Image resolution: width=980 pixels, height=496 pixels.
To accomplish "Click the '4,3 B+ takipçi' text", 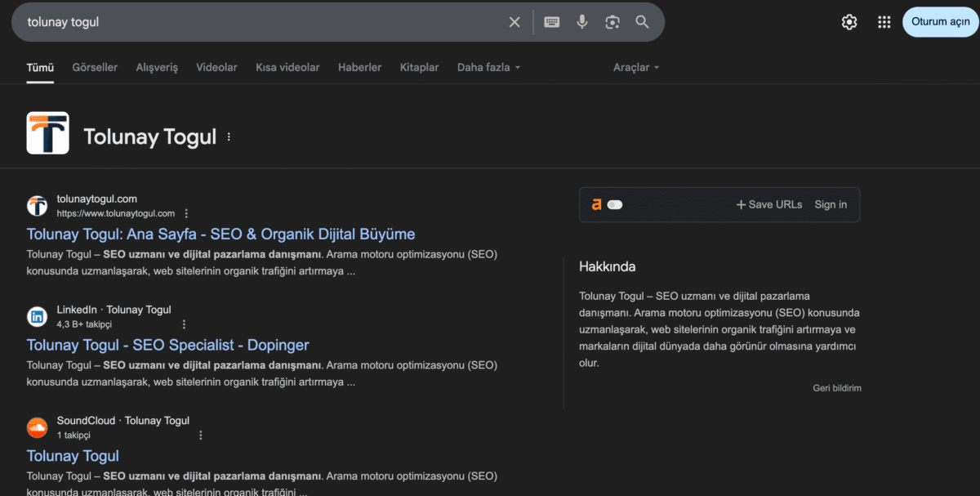I will pyautogui.click(x=84, y=324).
